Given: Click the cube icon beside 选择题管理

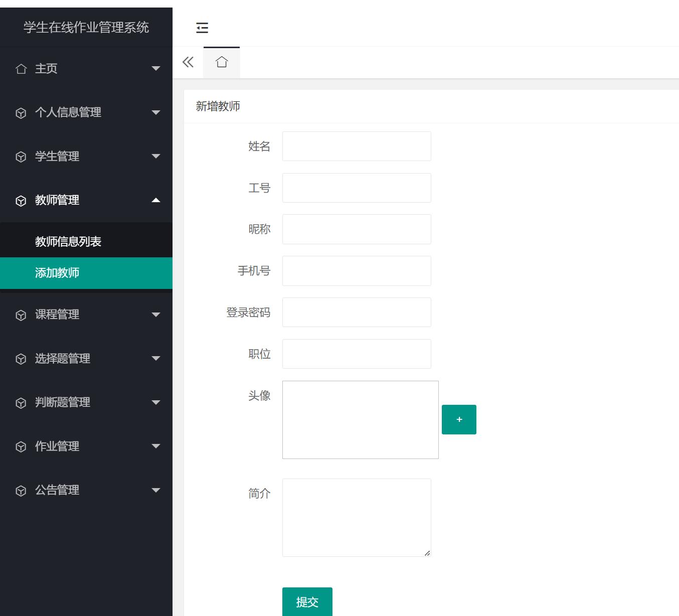Looking at the screenshot, I should [21, 359].
